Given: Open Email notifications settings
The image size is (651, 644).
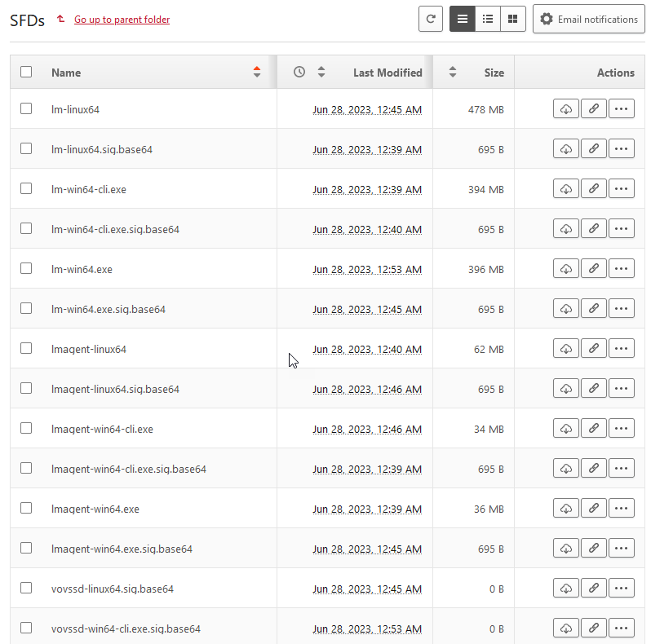Looking at the screenshot, I should pos(588,19).
